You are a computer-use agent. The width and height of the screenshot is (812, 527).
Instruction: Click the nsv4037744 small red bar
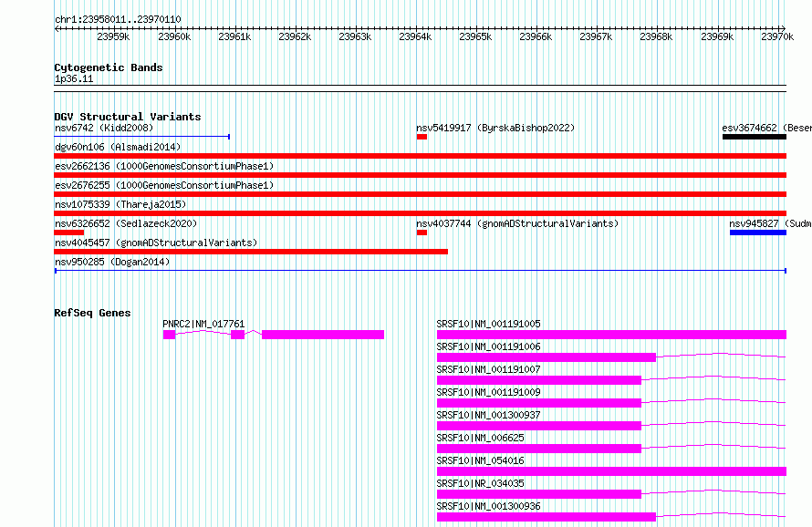[422, 232]
